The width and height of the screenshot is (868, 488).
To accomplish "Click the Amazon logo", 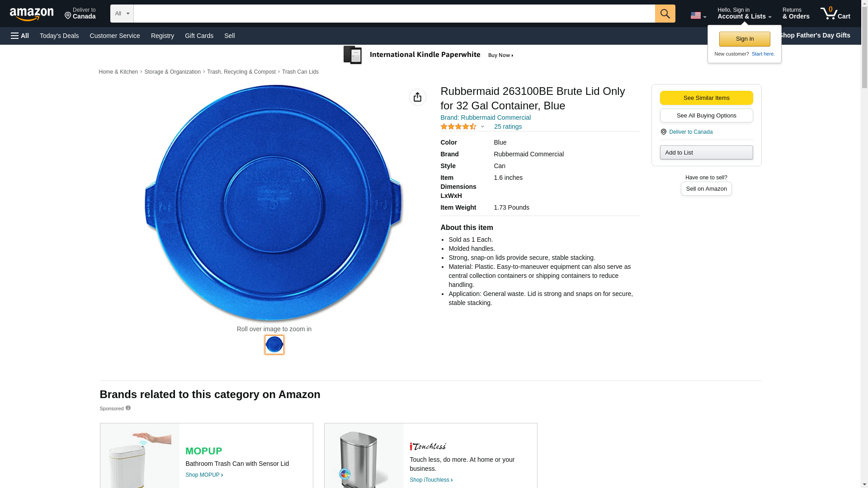I will 32,14.
